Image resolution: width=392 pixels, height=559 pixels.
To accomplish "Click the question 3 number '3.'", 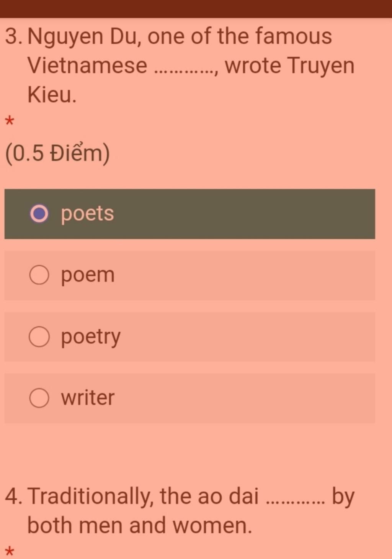I will (14, 37).
